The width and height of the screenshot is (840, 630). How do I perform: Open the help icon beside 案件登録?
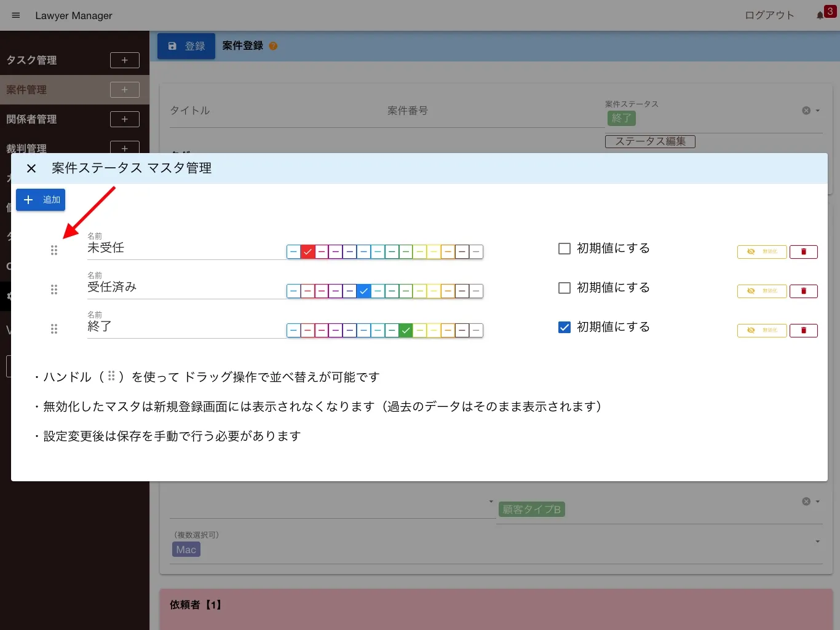pyautogui.click(x=273, y=46)
